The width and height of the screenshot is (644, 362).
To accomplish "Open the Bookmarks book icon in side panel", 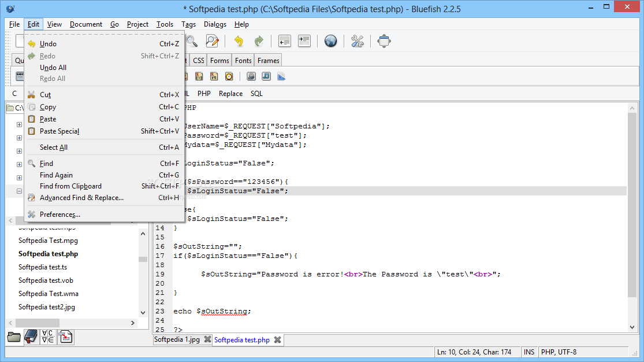I will 31,337.
